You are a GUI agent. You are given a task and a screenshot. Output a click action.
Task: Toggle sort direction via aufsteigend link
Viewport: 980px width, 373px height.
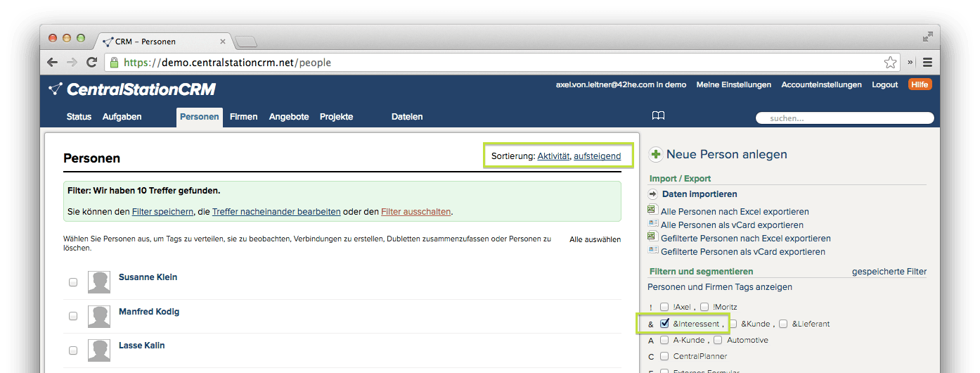(x=597, y=156)
